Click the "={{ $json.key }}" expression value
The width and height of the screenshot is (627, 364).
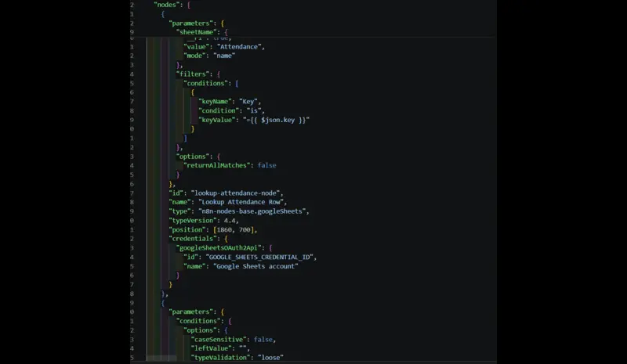coord(276,120)
